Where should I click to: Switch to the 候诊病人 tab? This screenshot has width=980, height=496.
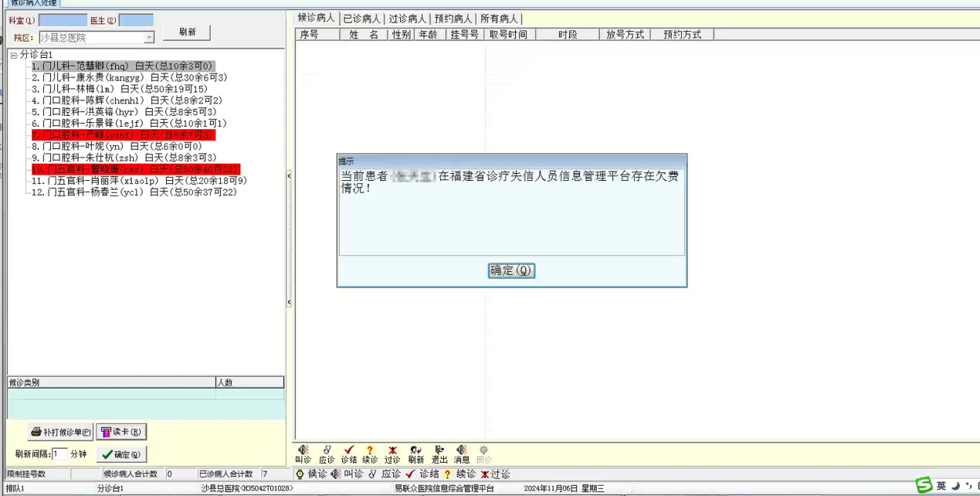click(x=317, y=18)
